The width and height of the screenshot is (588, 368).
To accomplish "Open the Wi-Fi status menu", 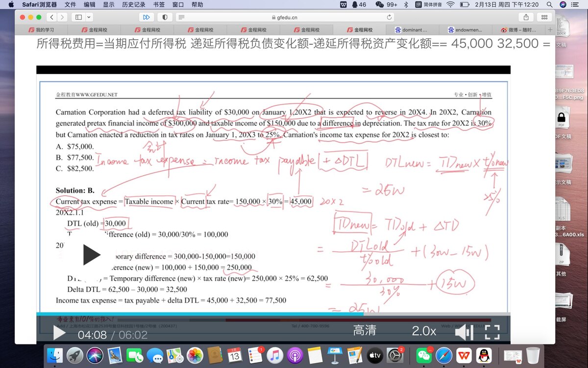I will (450, 4).
